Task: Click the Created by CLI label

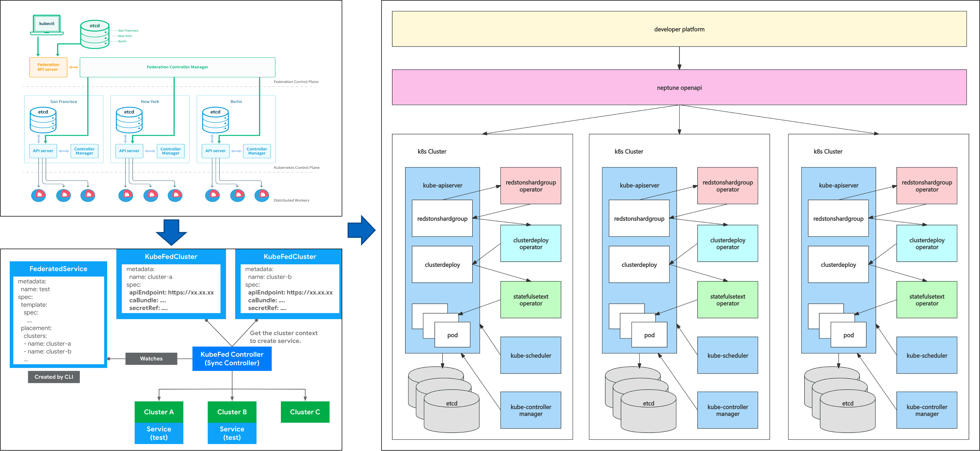Action: pos(54,377)
